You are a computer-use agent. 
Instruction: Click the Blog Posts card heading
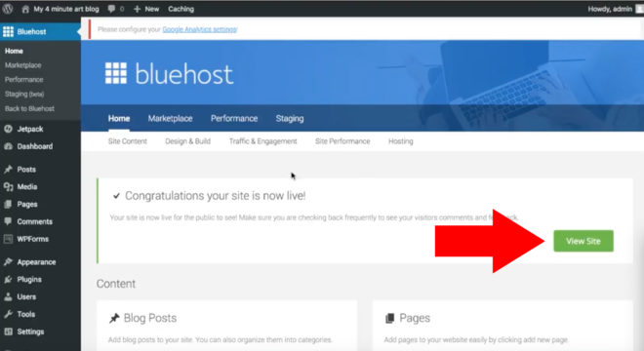(x=150, y=318)
